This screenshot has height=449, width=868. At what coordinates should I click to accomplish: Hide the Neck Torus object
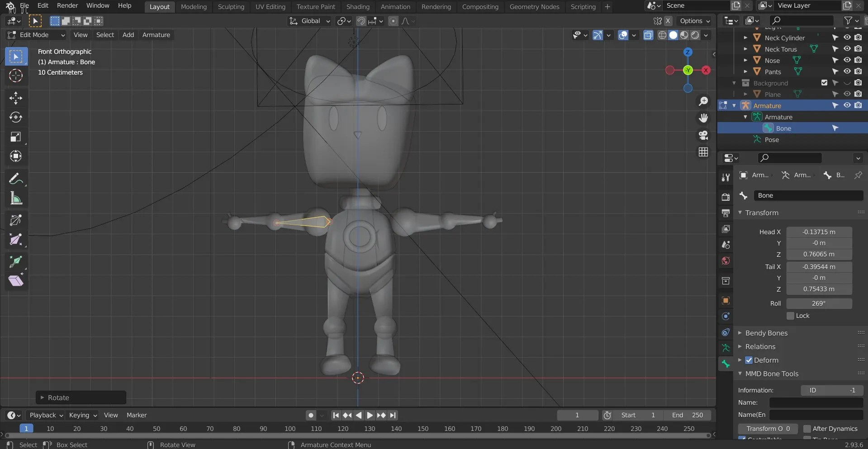(847, 49)
